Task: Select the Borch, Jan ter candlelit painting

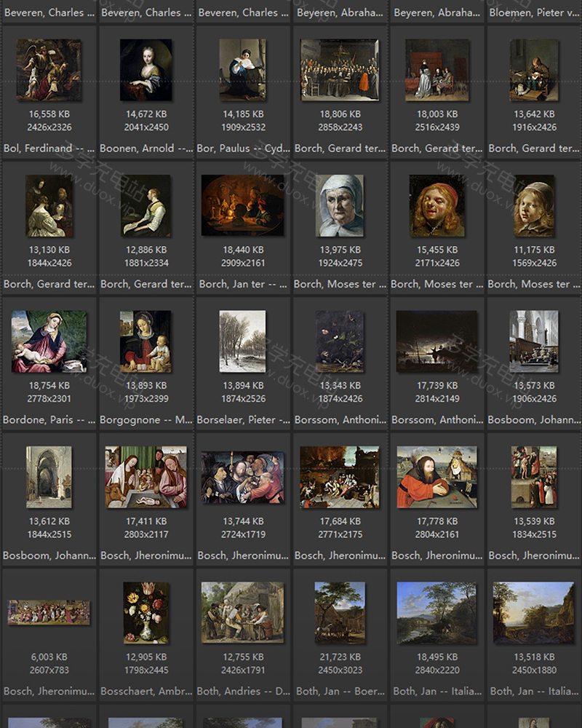Action: pyautogui.click(x=243, y=205)
